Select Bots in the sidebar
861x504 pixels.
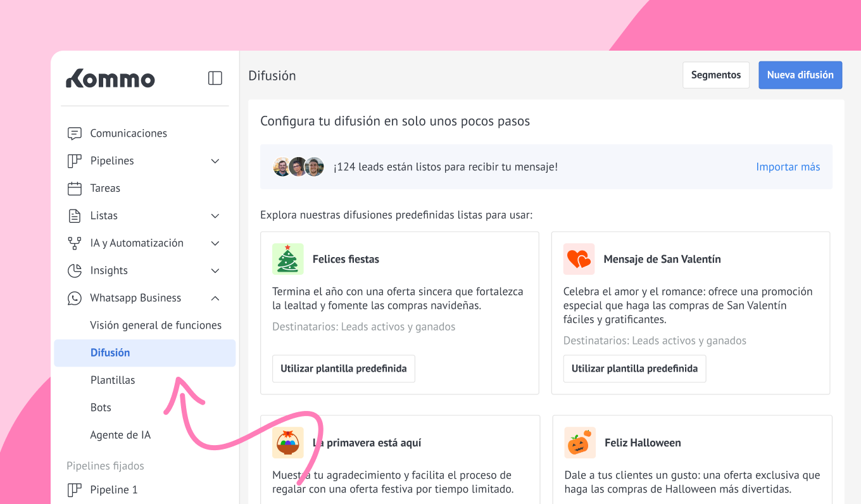pyautogui.click(x=101, y=408)
